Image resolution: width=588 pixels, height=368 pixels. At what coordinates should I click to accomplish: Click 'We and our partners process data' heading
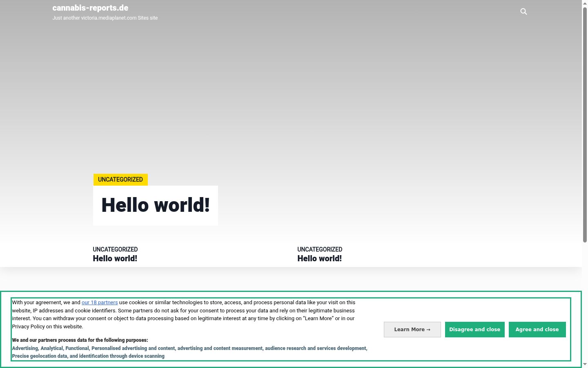80,340
